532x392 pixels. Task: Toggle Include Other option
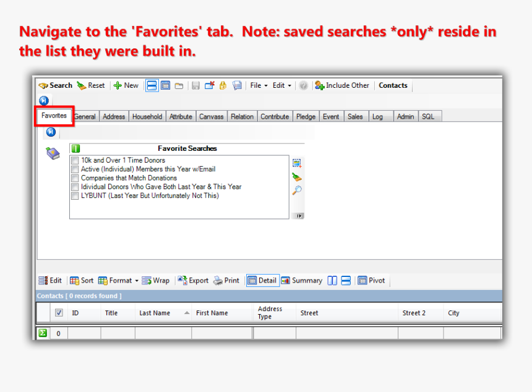click(x=342, y=85)
